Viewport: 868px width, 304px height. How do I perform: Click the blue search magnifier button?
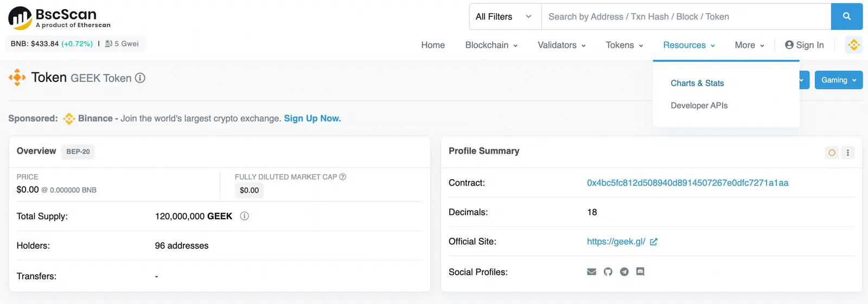[x=846, y=17]
